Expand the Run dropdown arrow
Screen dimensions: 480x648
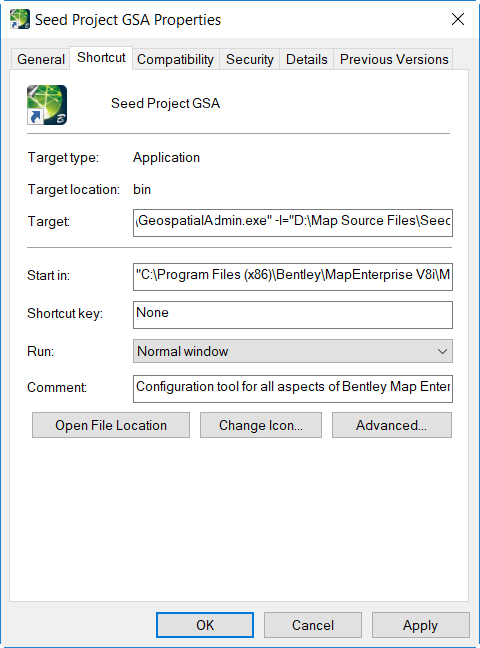[442, 351]
